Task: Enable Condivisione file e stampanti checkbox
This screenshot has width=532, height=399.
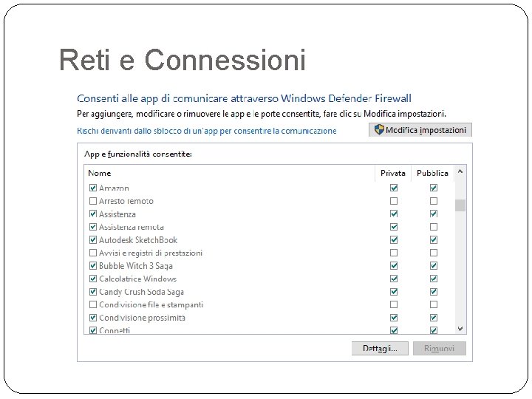Action: click(93, 304)
